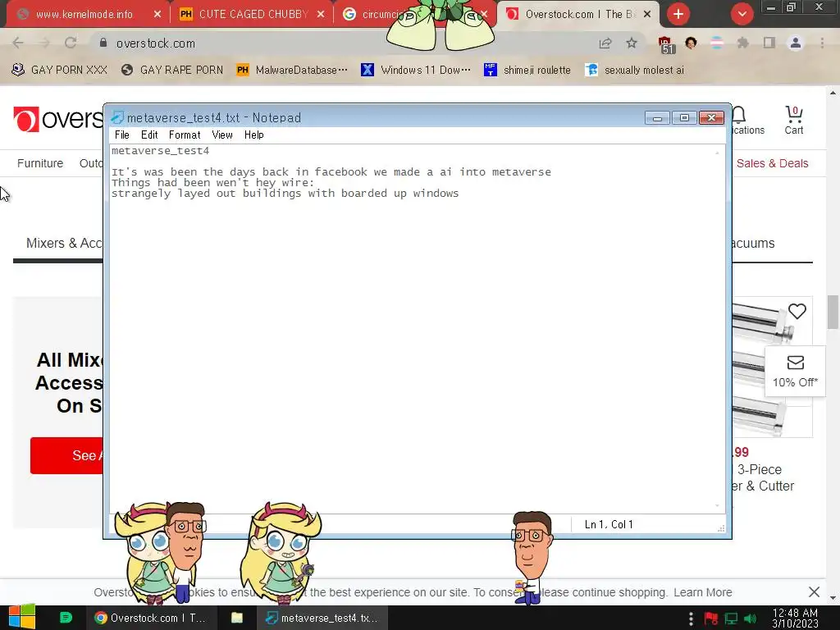Open the Notepad Format menu
The image size is (840, 630).
(185, 135)
